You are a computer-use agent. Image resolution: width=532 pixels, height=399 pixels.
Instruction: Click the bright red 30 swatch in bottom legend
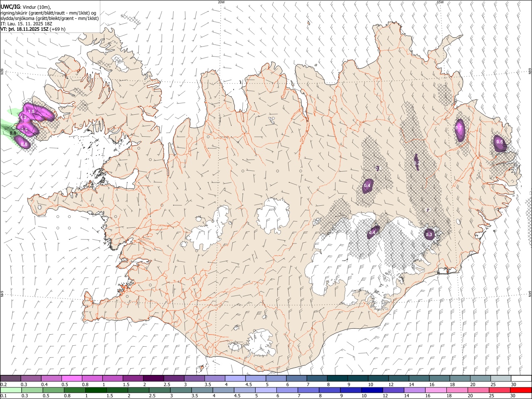pyautogui.click(x=521, y=390)
